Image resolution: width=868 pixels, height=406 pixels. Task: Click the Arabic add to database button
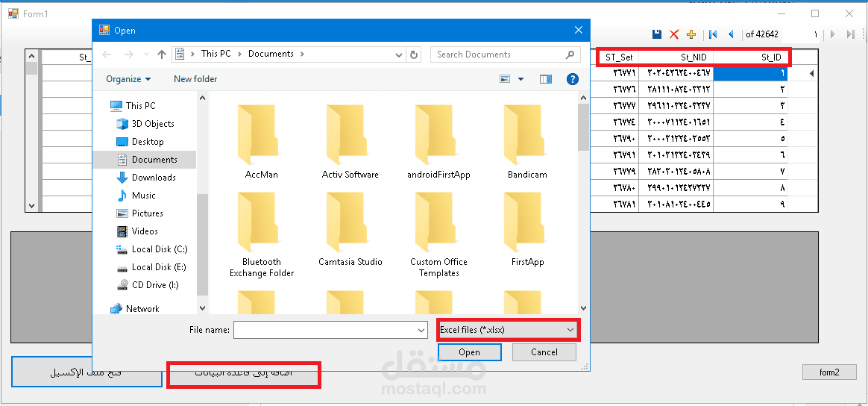244,374
